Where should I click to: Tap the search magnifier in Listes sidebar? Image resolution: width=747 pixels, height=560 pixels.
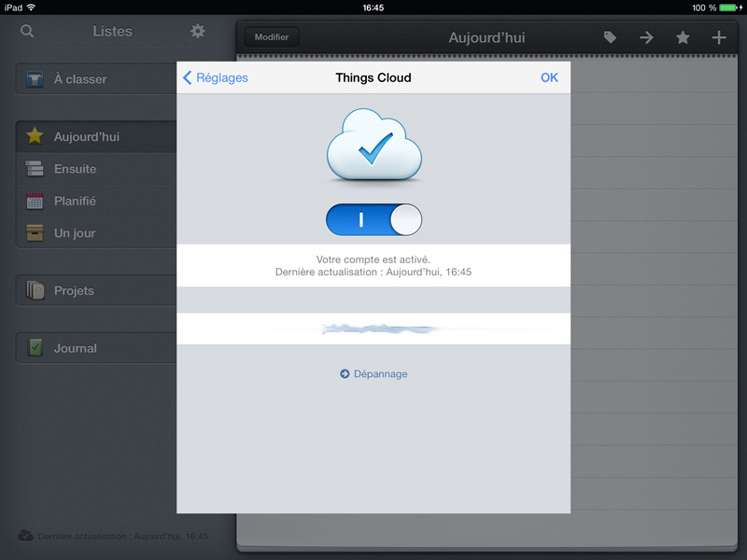[x=27, y=32]
